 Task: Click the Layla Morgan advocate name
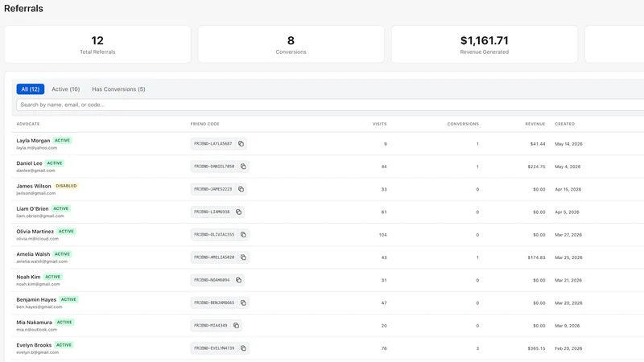pyautogui.click(x=33, y=140)
